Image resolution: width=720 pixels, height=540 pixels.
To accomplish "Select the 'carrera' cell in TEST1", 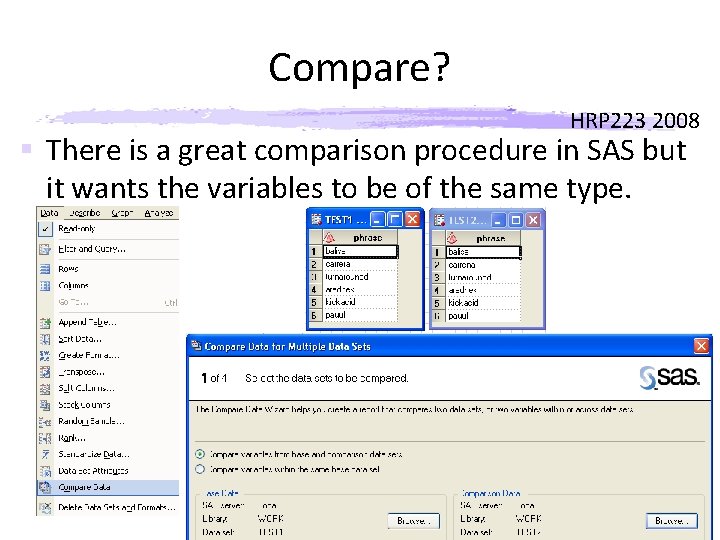I will 360,264.
